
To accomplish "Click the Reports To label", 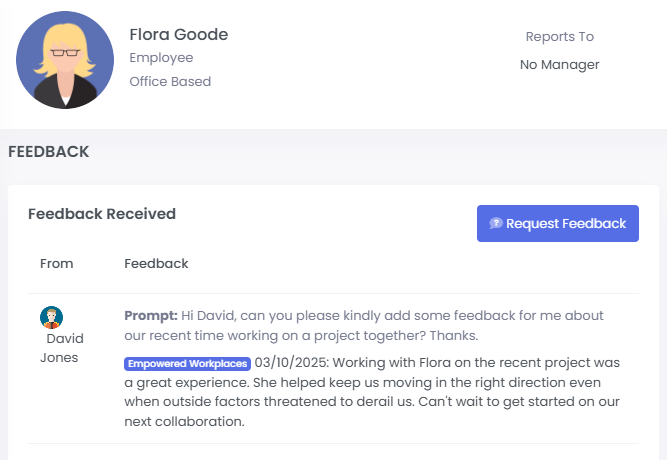I will click(x=559, y=37).
